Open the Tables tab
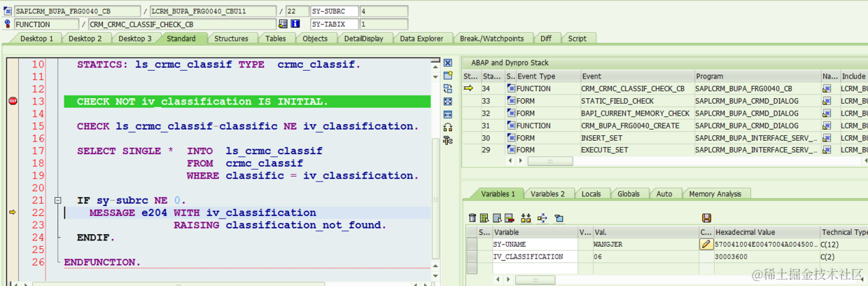The image size is (868, 286). [276, 39]
